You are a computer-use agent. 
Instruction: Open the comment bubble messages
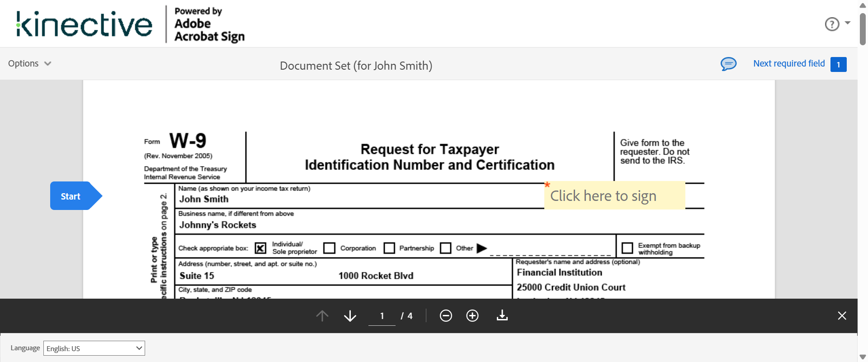[728, 64]
